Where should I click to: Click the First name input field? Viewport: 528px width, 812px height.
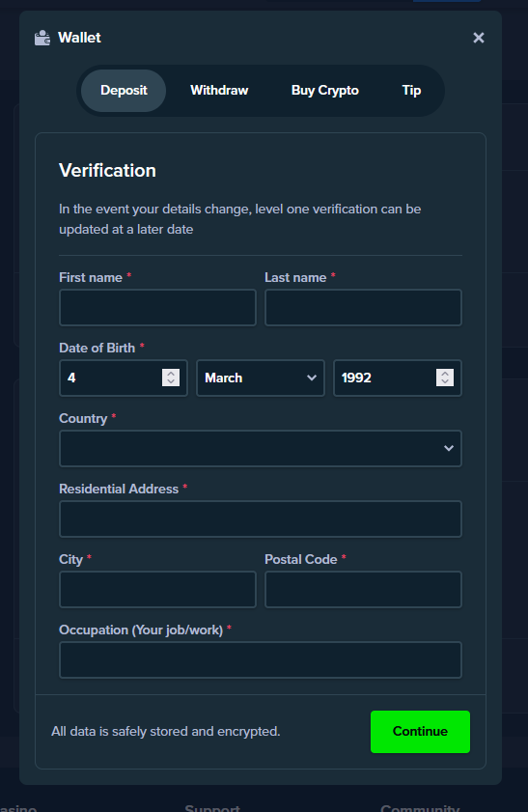tap(158, 308)
